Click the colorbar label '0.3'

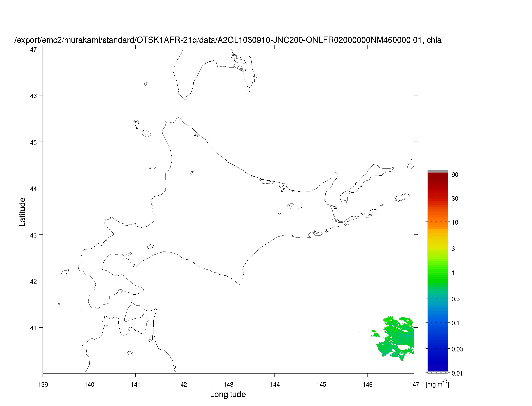[456, 299]
